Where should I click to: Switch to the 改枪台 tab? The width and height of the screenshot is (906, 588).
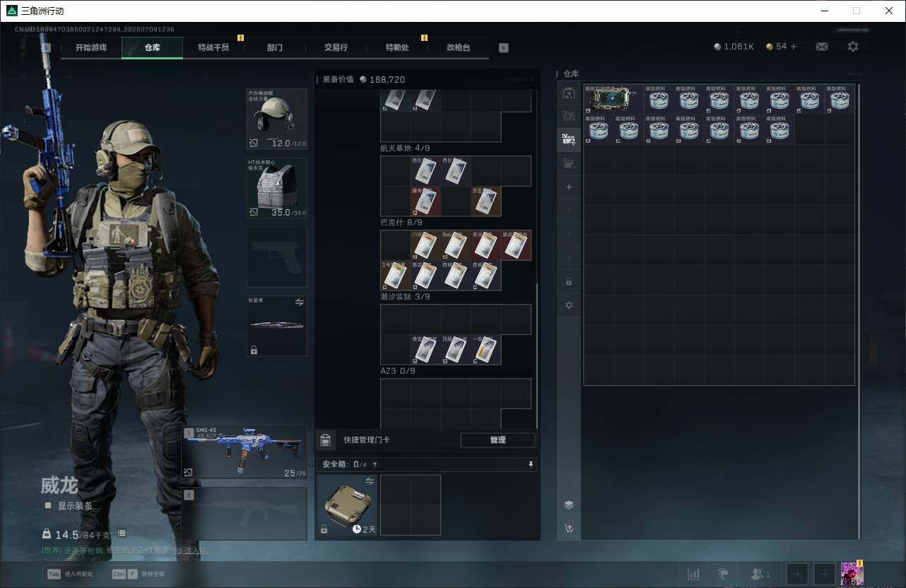tap(458, 47)
